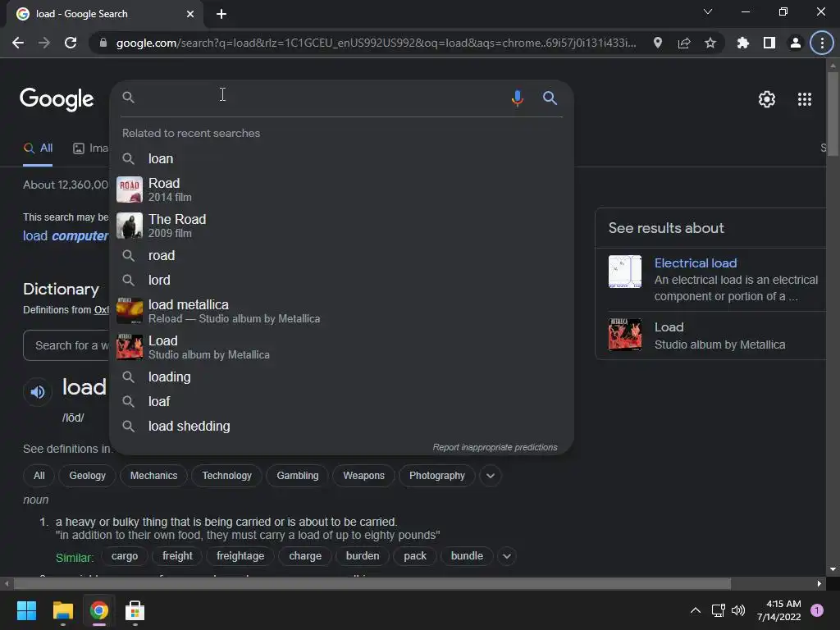Go back to the previous page
Viewport: 840px width, 630px height.
(x=18, y=43)
